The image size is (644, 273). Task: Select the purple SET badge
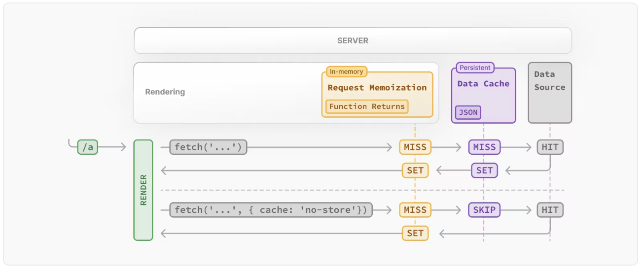pos(485,171)
